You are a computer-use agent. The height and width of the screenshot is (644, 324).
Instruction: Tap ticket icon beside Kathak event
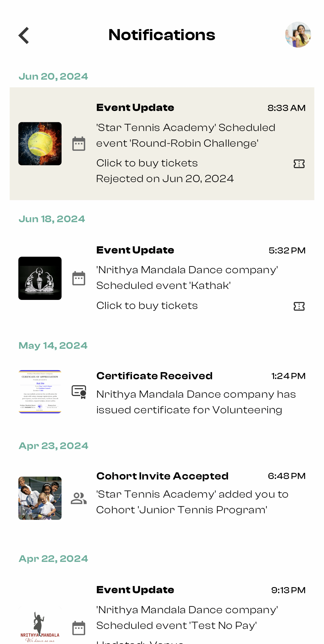tap(299, 306)
